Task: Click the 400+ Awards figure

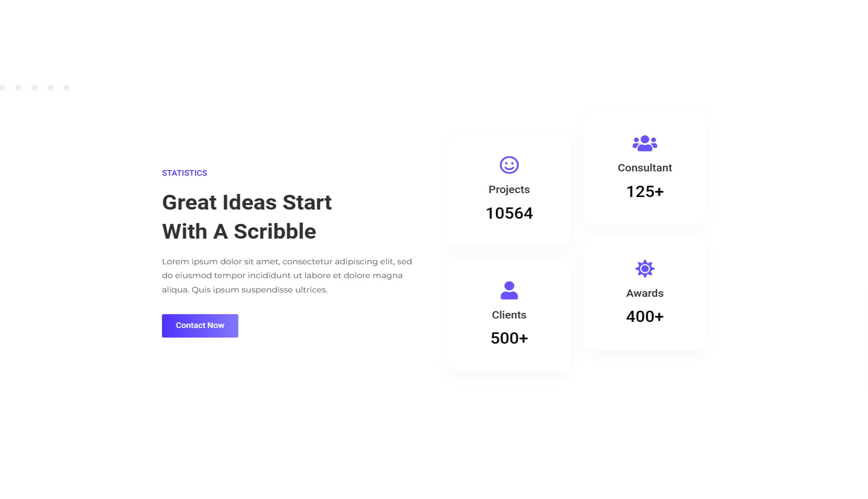Action: [x=644, y=317]
